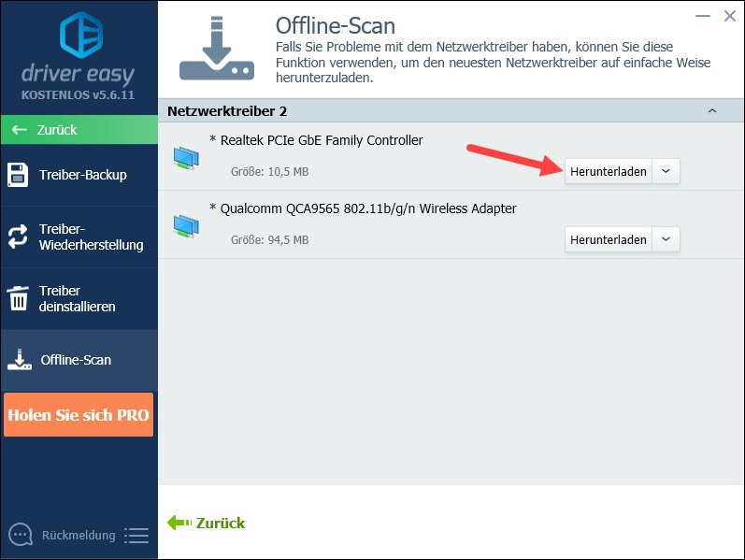Open Treiber-Backup from the sidebar
The width and height of the screenshot is (745, 560).
tap(79, 175)
